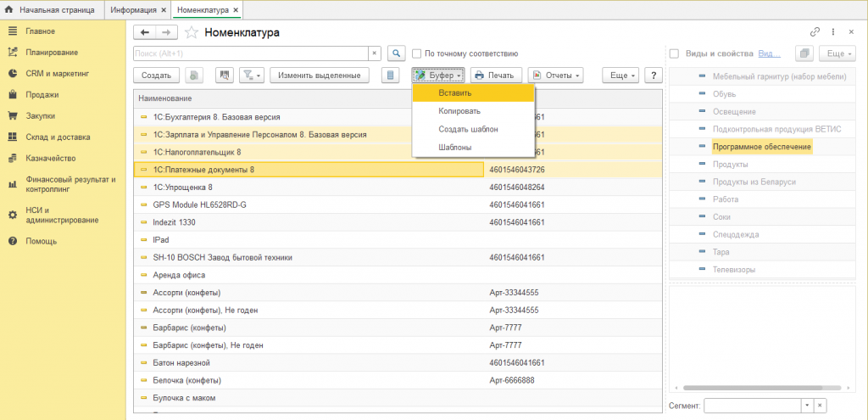
Task: Select row 1С:Упрощенка 8
Action: click(398, 188)
